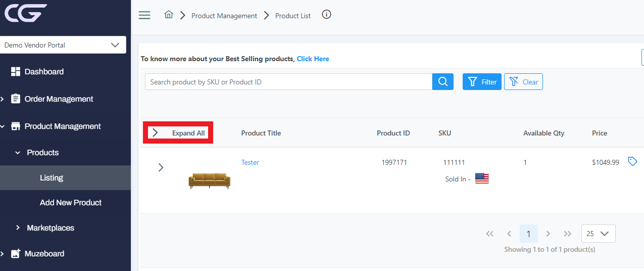Go to home via breadcrumb house icon
This screenshot has height=271, width=644.
point(169,15)
